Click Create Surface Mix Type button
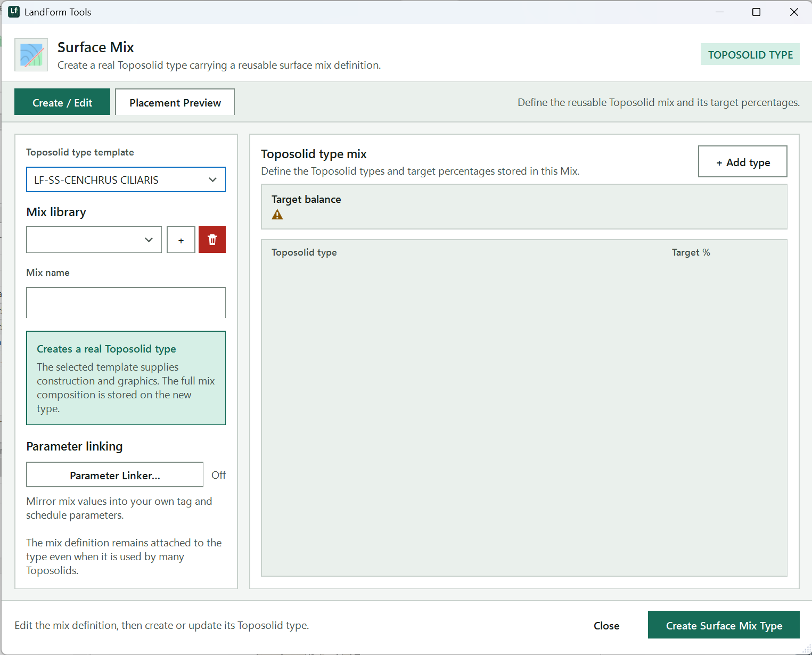 (724, 625)
